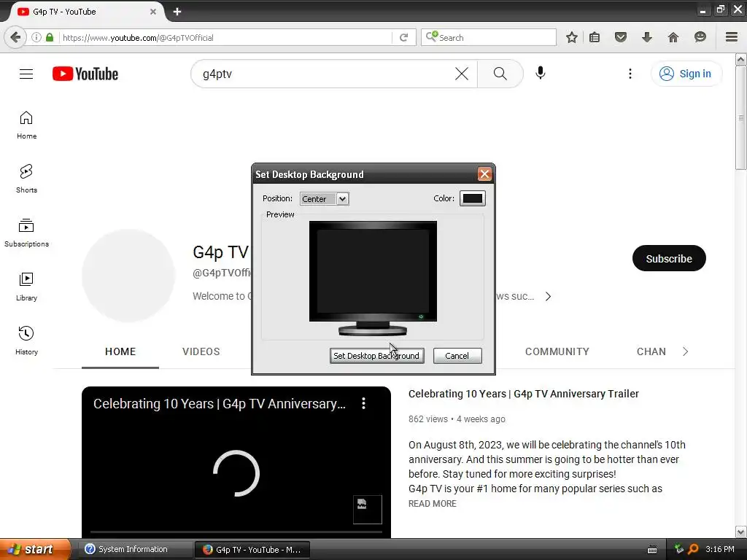Screen dimensions: 747x560
Task: Open Subscriptions in the sidebar
Action: 27,233
